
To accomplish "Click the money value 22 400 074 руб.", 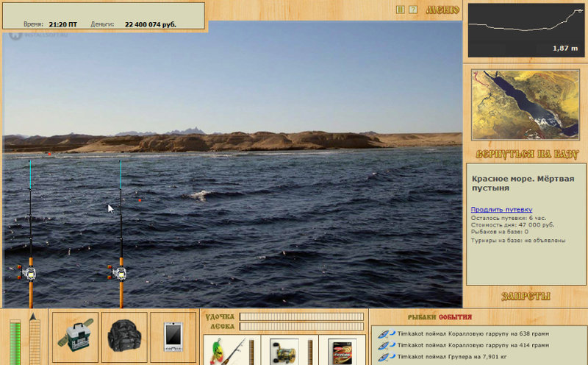I will click(x=151, y=24).
